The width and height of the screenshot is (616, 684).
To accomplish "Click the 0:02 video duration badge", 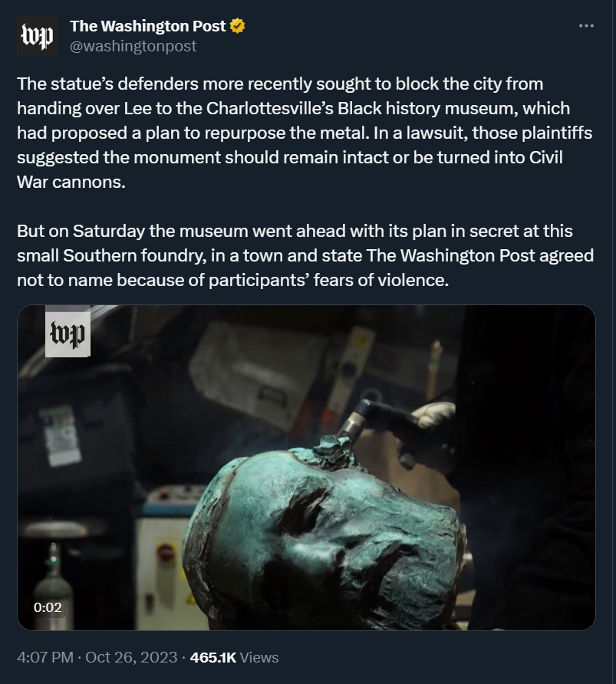I will click(x=48, y=607).
